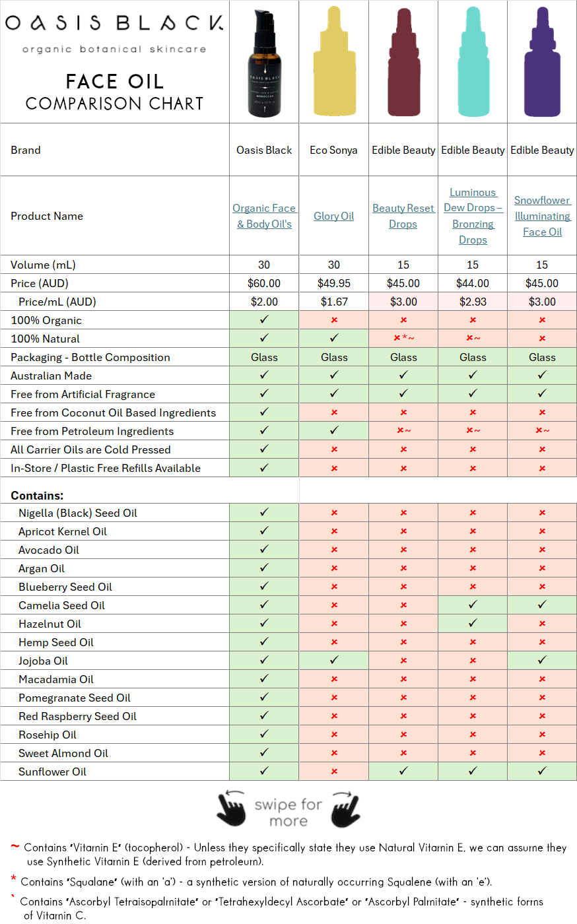Click Oasis Black checkmark in Nigella Seed Oil row

[264, 513]
